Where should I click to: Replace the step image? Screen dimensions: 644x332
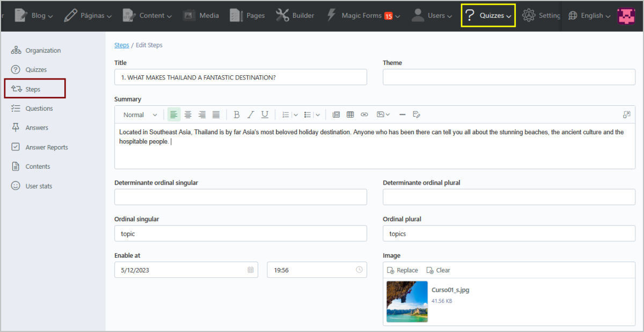click(x=402, y=270)
